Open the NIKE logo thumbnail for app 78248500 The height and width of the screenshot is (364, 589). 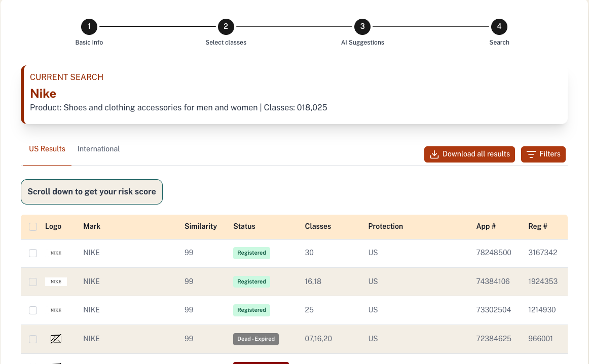(x=56, y=253)
